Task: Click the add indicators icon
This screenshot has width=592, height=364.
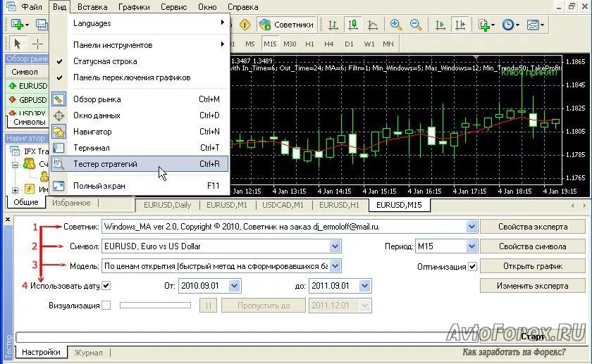Action: pyautogui.click(x=484, y=25)
